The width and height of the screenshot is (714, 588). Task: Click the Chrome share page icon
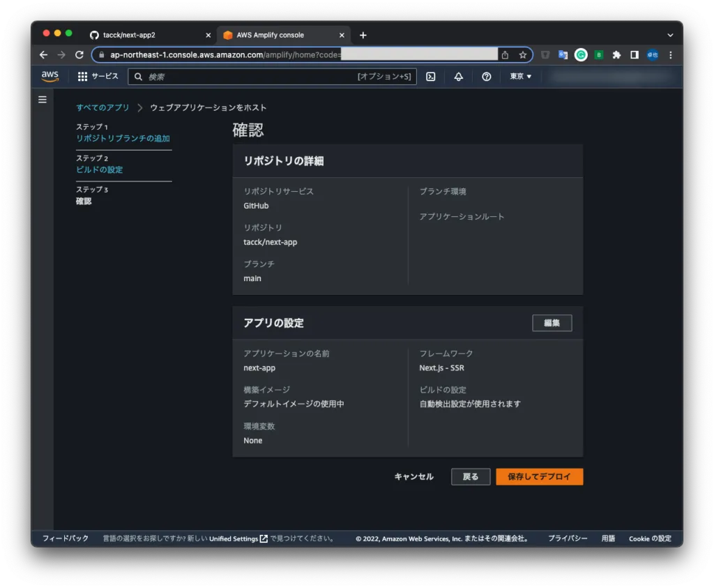(505, 54)
